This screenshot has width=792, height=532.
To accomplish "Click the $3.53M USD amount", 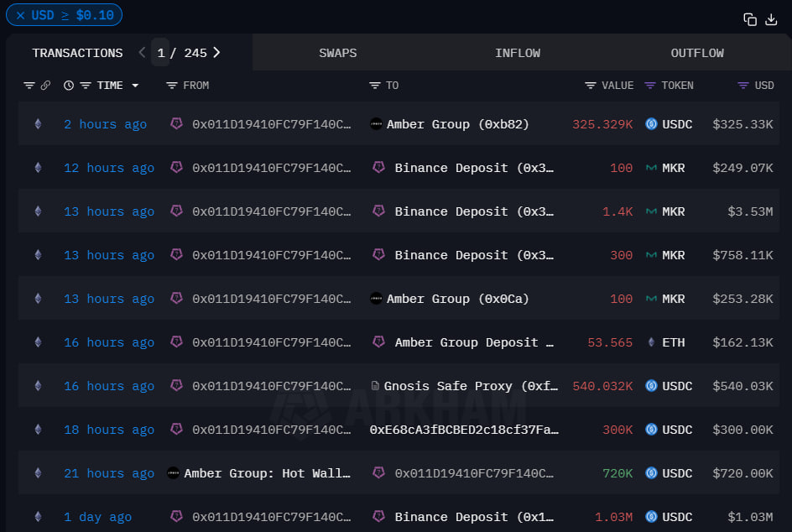I will tap(750, 211).
